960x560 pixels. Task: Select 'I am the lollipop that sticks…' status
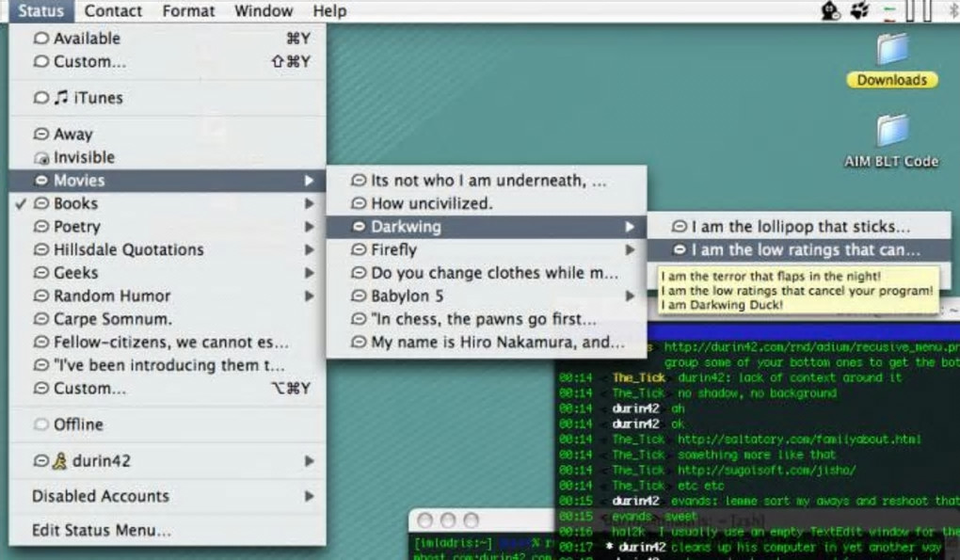(x=799, y=227)
